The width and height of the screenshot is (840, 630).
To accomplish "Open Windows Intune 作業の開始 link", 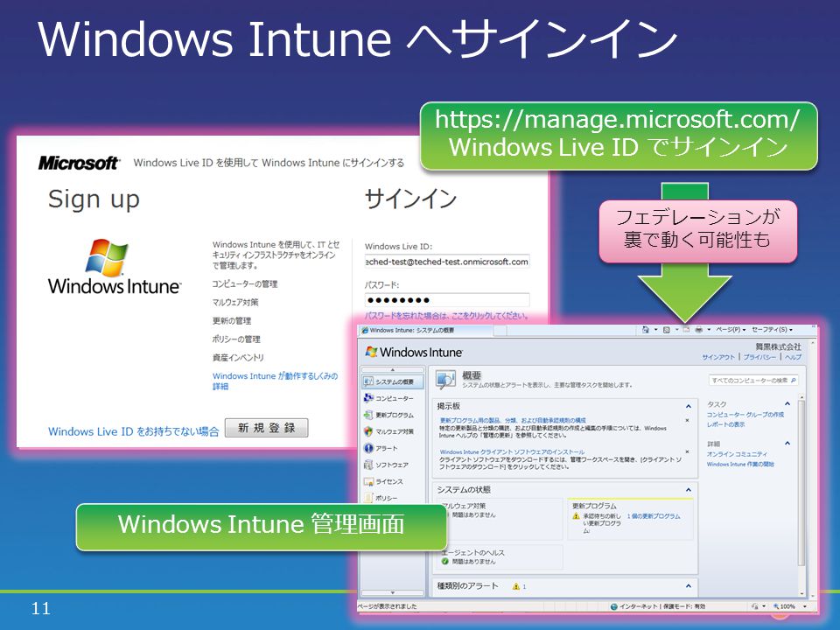I will [x=740, y=465].
